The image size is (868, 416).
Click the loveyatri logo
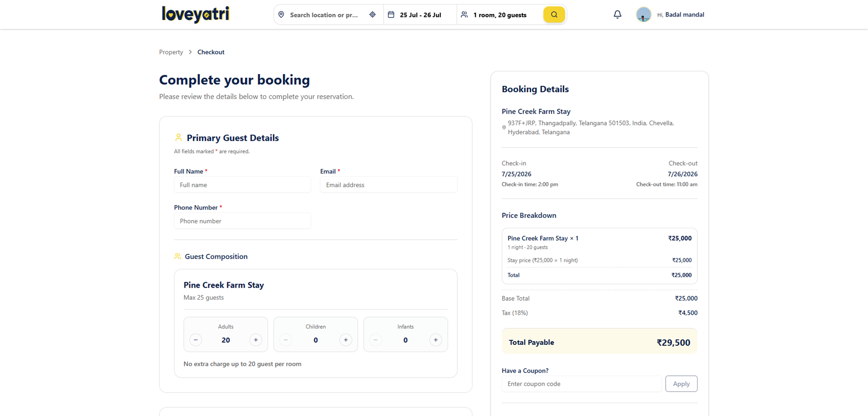(x=196, y=14)
